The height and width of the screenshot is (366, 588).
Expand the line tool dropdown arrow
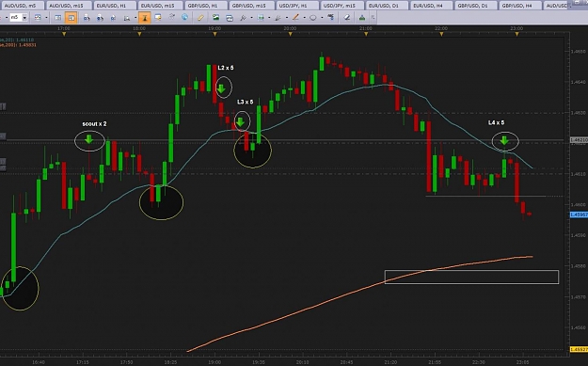[x=304, y=18]
